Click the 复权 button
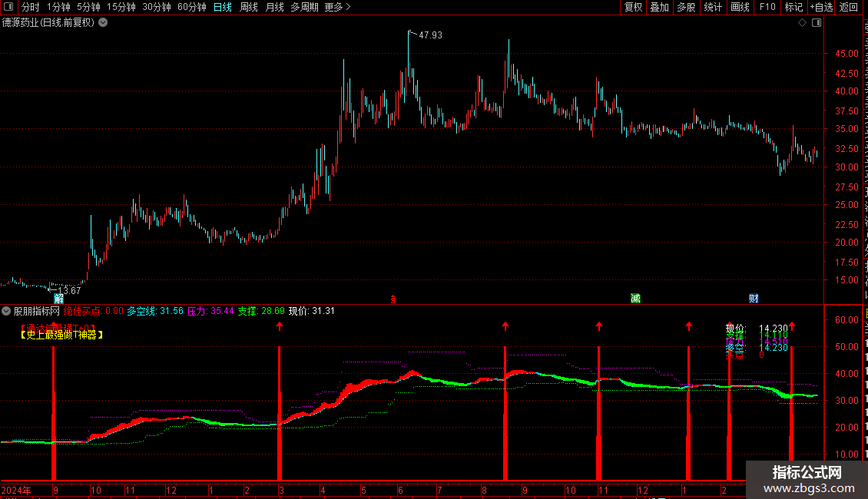868x499 pixels. coord(633,7)
